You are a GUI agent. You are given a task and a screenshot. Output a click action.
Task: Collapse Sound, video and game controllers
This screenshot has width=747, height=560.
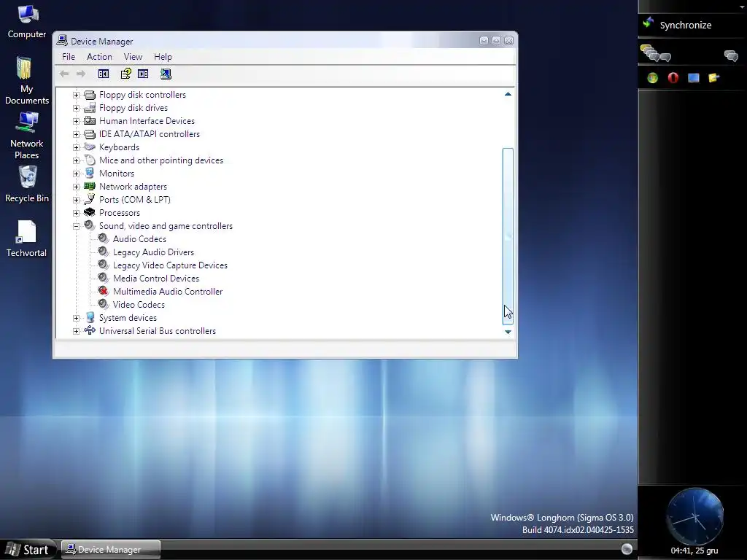76,226
